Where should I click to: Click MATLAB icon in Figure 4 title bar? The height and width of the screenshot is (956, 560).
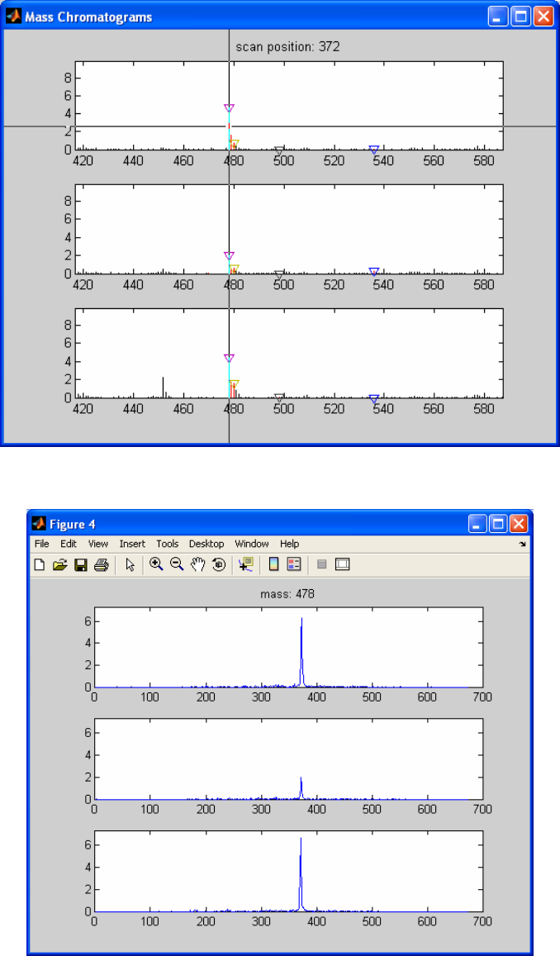(x=39, y=524)
